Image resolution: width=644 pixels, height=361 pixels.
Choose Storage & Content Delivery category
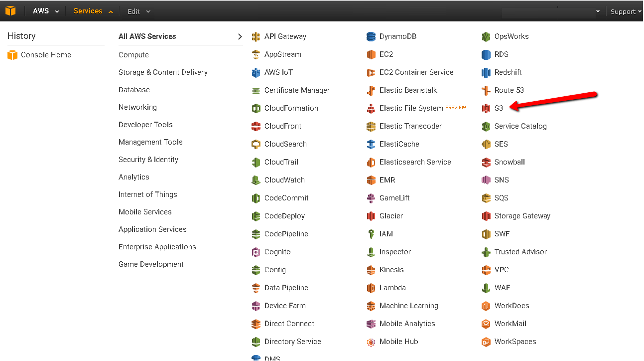pos(163,72)
